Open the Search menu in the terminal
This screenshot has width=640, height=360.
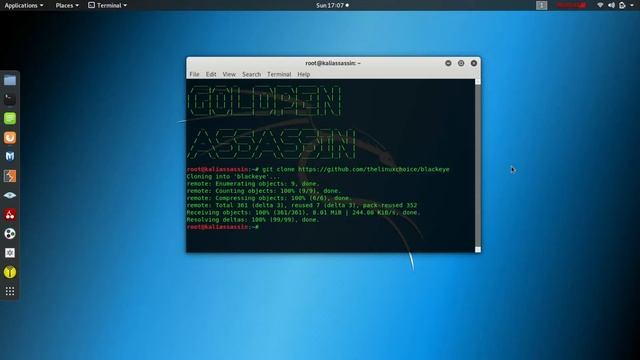[251, 74]
